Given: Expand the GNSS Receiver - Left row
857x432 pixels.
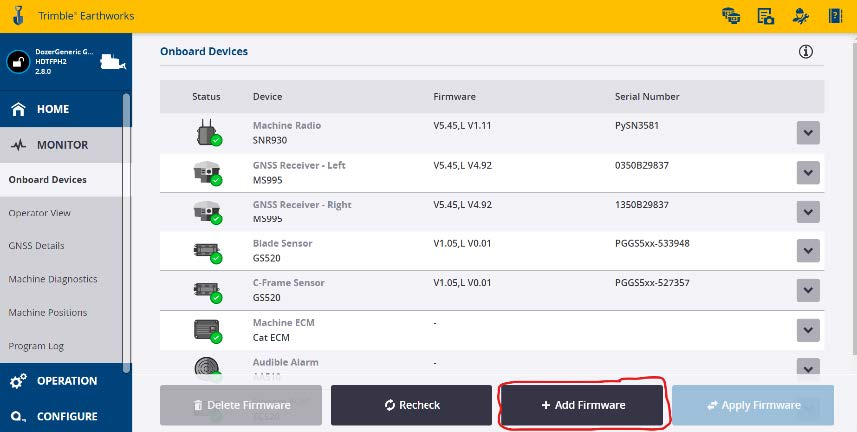Looking at the screenshot, I should [x=808, y=173].
